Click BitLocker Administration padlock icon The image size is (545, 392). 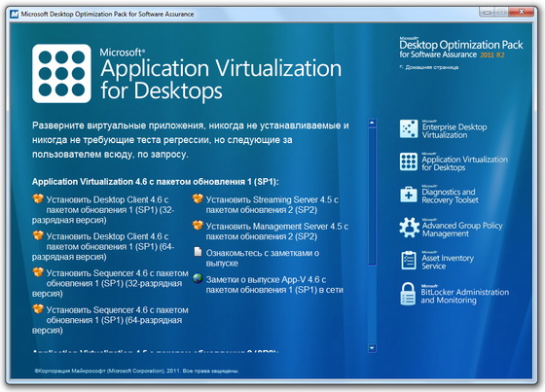(x=408, y=294)
